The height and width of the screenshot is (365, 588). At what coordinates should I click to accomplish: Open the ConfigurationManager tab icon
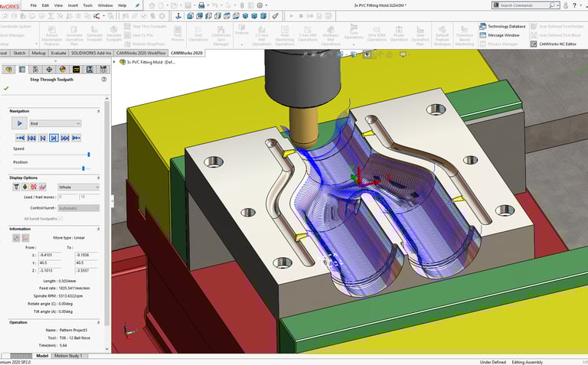[x=36, y=70]
